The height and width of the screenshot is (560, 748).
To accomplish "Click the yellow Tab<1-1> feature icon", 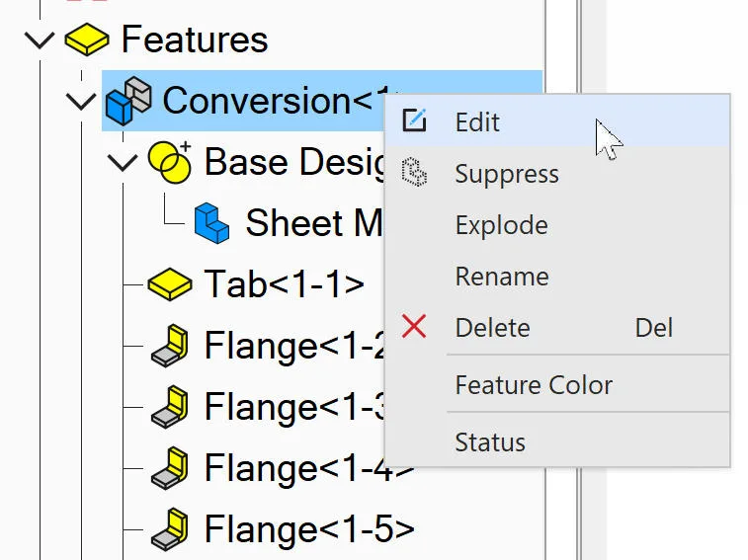I will (x=170, y=283).
